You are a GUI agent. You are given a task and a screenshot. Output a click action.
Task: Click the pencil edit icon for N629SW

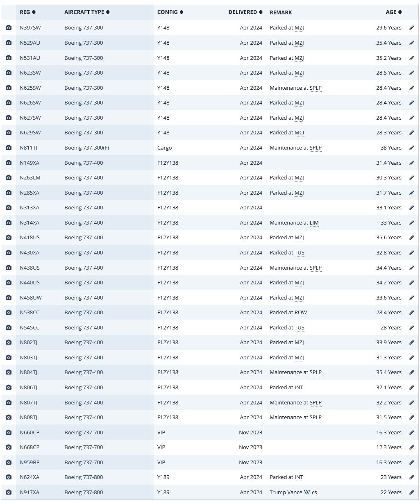pos(412,132)
